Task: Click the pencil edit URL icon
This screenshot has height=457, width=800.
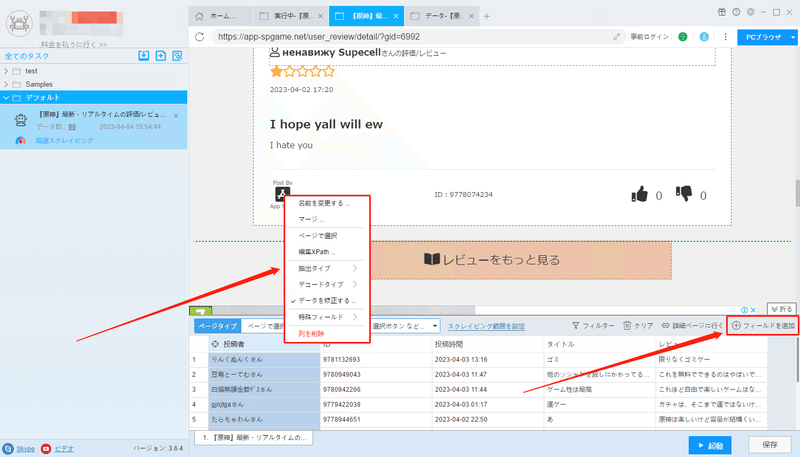Action: point(616,37)
